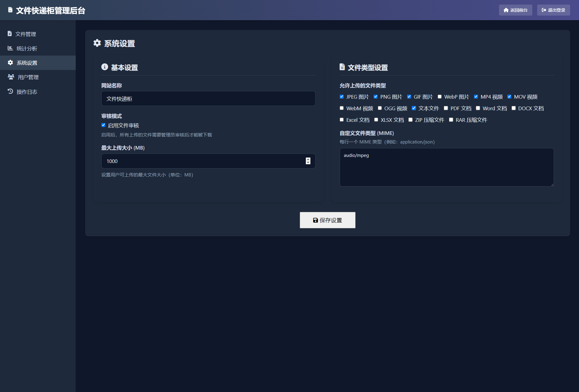This screenshot has height=392, width=579.
Task: Click the save disk icon in 保存设置
Action: 315,220
